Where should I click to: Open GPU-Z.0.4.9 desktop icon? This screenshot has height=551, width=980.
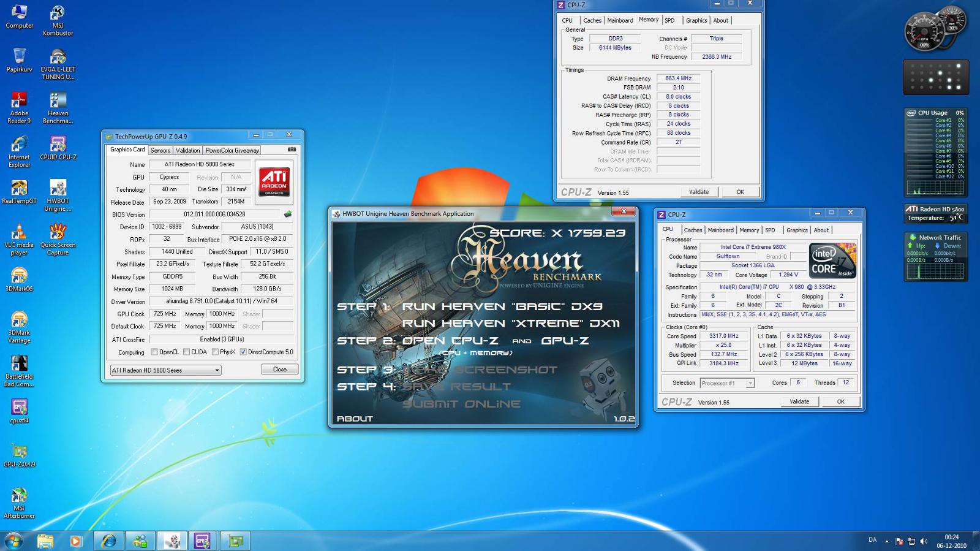click(19, 455)
